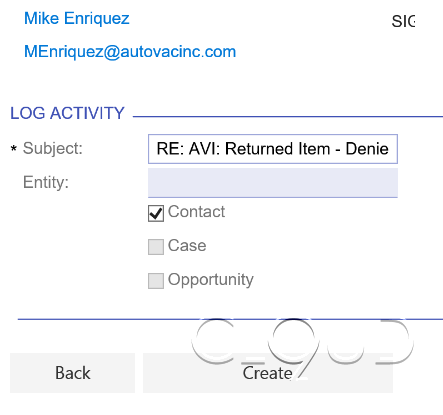Image resolution: width=443 pixels, height=415 pixels.
Task: Click the rule line next to LOG ACTIVITY
Action: [x=288, y=117]
